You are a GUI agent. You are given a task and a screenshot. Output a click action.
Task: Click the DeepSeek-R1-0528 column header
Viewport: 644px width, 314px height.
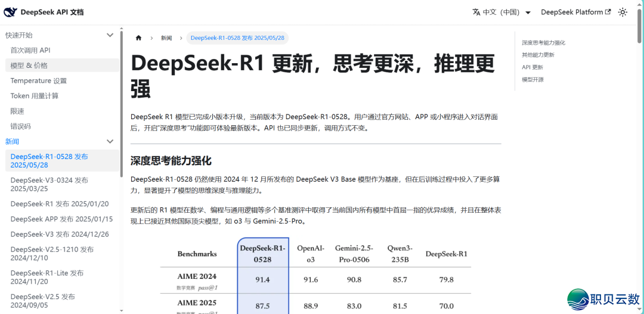[263, 254]
